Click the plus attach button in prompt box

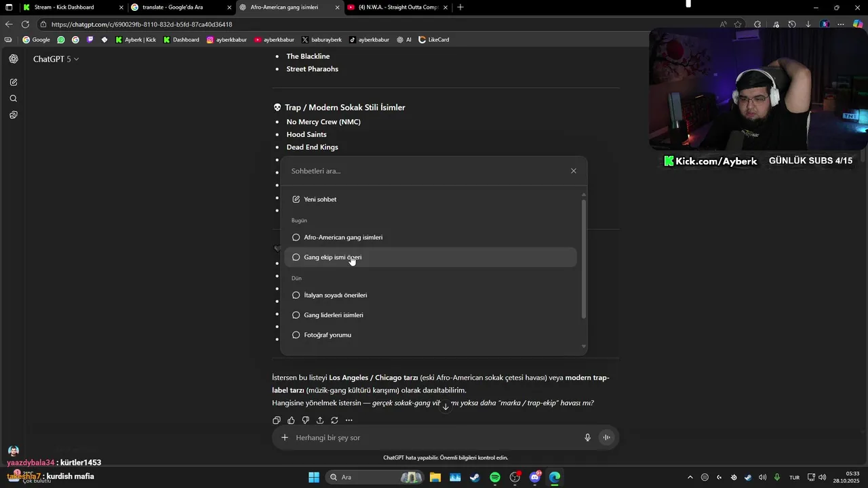pos(285,438)
